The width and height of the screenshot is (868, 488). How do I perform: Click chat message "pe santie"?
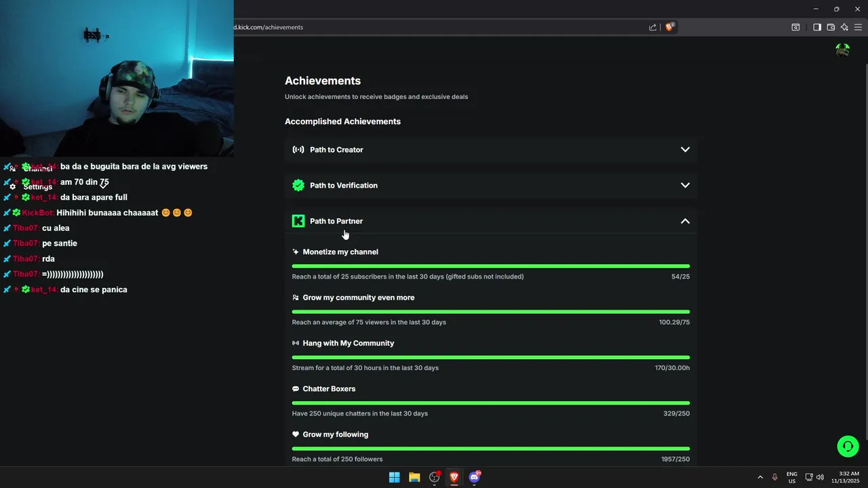tap(60, 243)
